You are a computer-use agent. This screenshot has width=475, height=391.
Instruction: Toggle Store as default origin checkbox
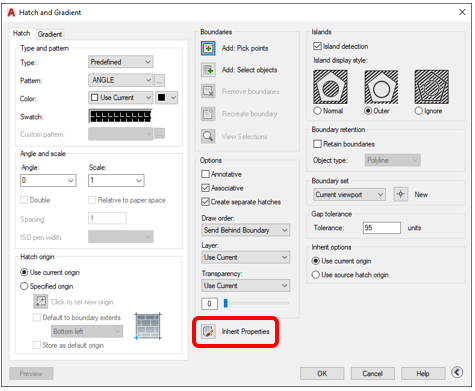click(x=37, y=345)
